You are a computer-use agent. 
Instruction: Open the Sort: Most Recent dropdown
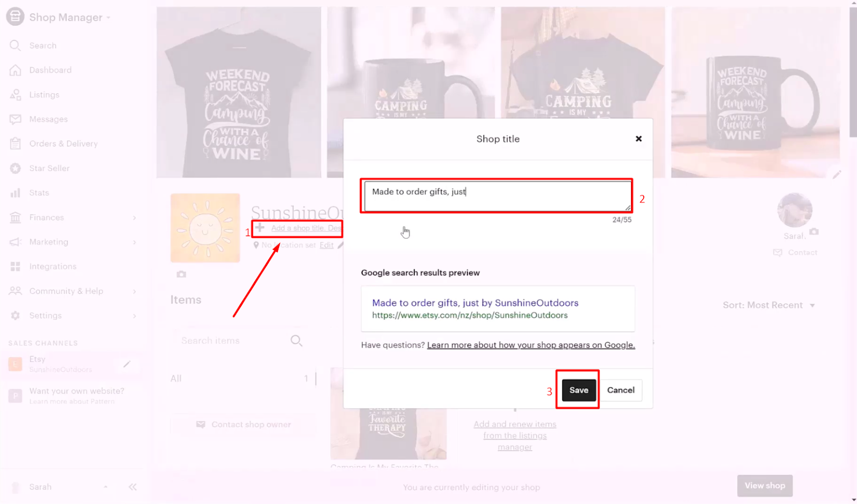pos(769,305)
